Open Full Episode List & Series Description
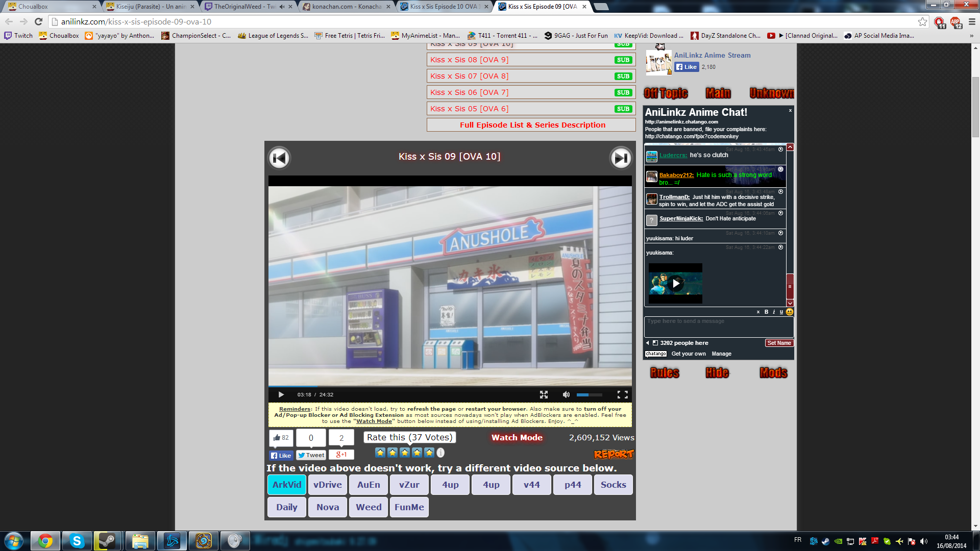 pyautogui.click(x=531, y=125)
